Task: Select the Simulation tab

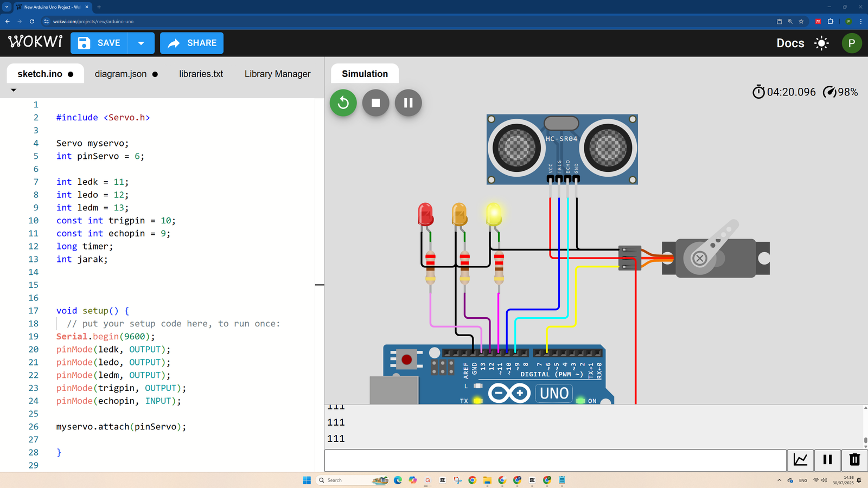Action: click(365, 74)
